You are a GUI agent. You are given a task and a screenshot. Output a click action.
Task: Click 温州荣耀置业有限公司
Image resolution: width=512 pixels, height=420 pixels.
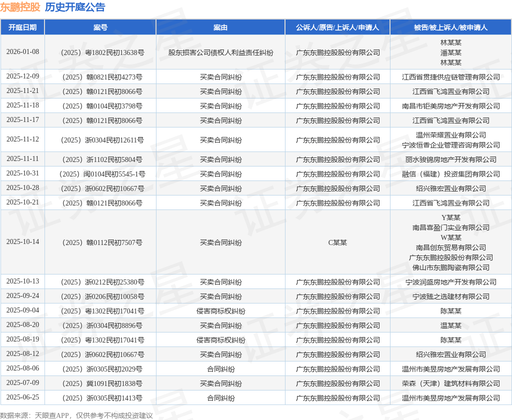(x=451, y=135)
